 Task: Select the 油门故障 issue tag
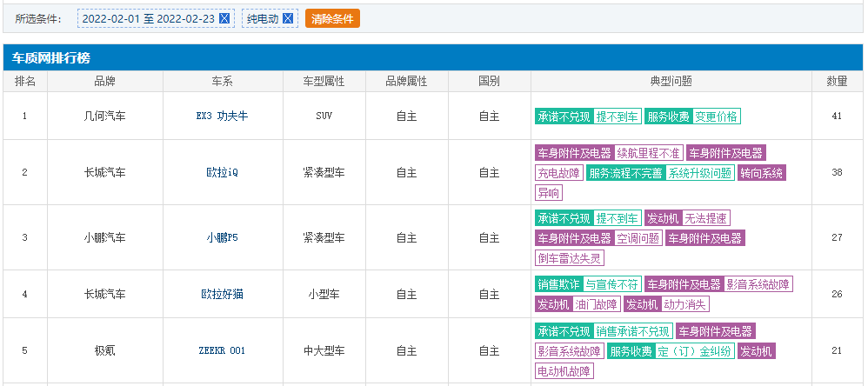click(x=596, y=304)
